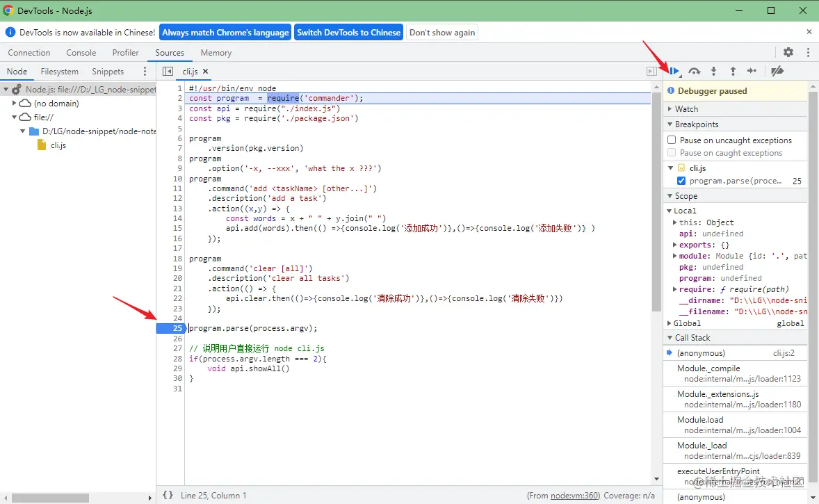Open the navigator pane overflow menu

[x=145, y=72]
